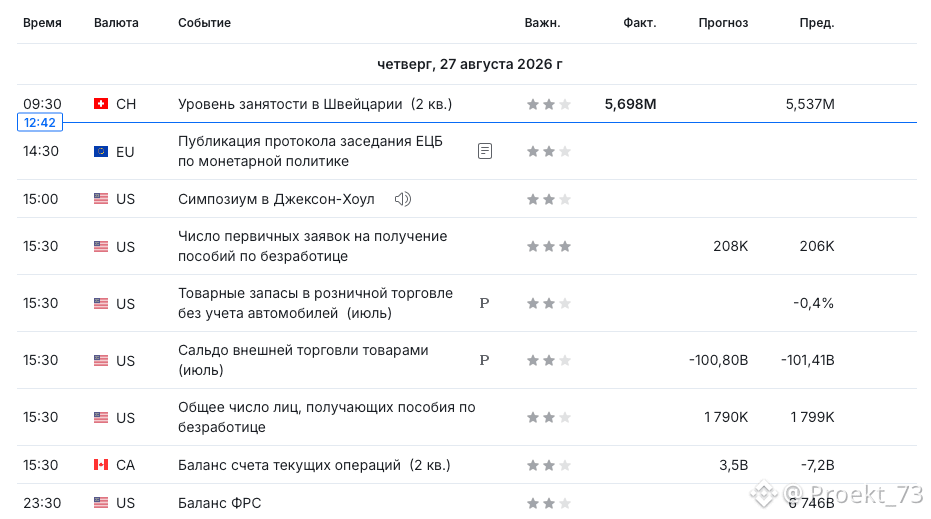Click the Прогноз column header
The image size is (931, 519).
click(x=723, y=23)
